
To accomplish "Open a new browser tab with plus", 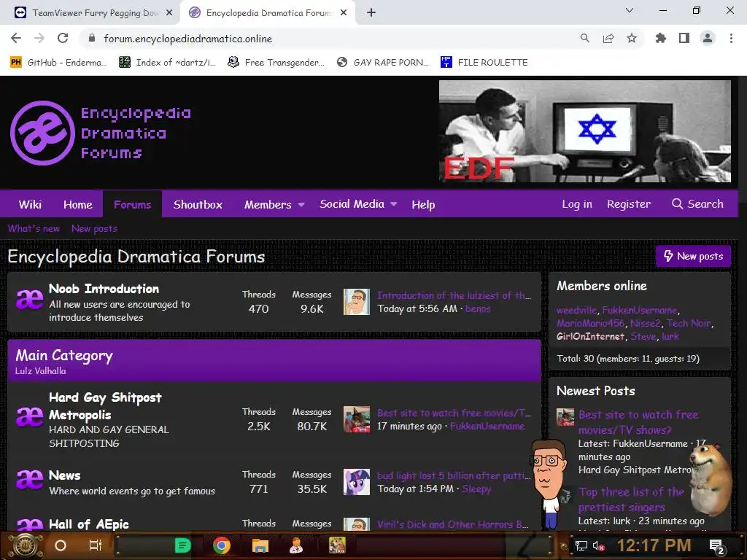I will 371,13.
